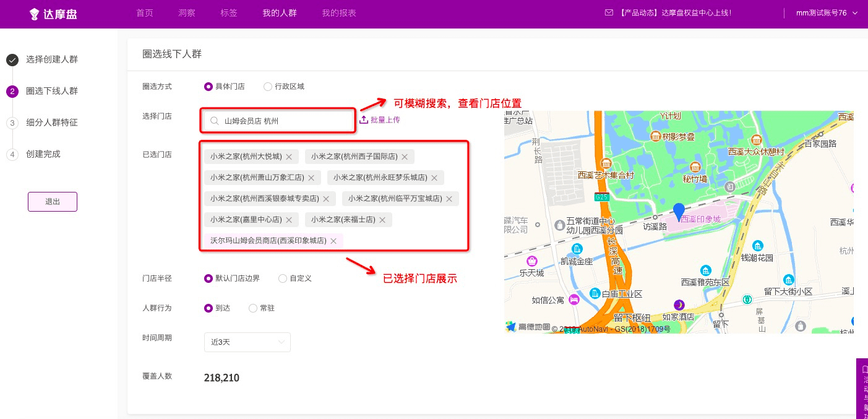
Task: Click the 批量上传 upload icon
Action: click(x=364, y=119)
